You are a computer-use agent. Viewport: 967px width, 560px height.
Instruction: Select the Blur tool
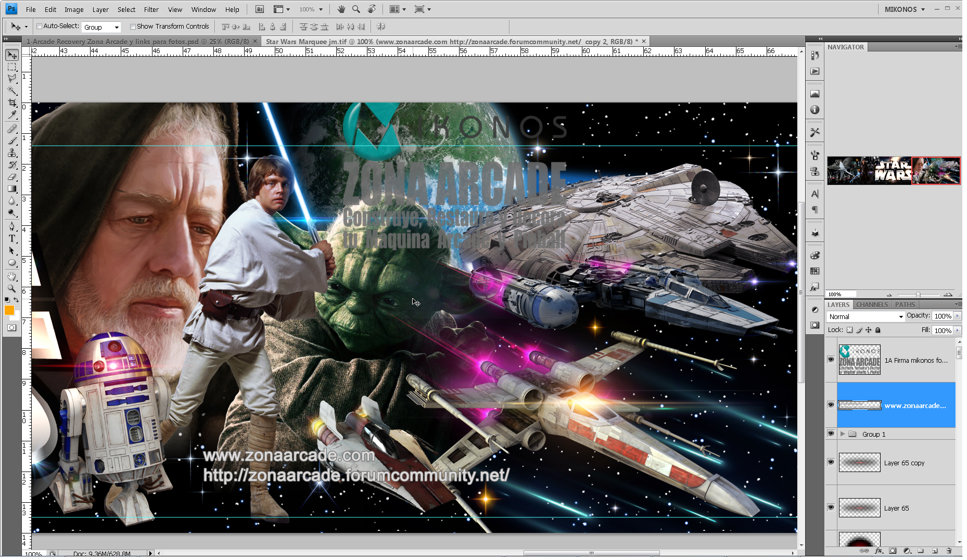click(x=12, y=200)
